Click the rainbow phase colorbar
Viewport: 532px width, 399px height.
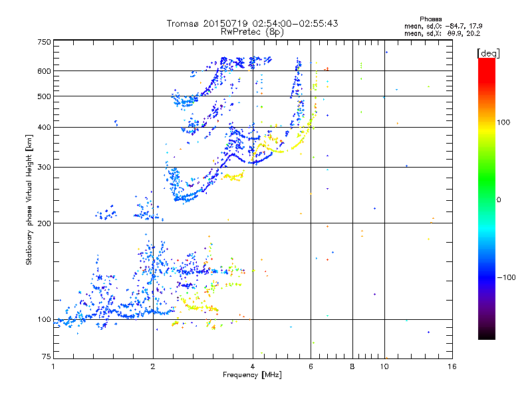487,198
